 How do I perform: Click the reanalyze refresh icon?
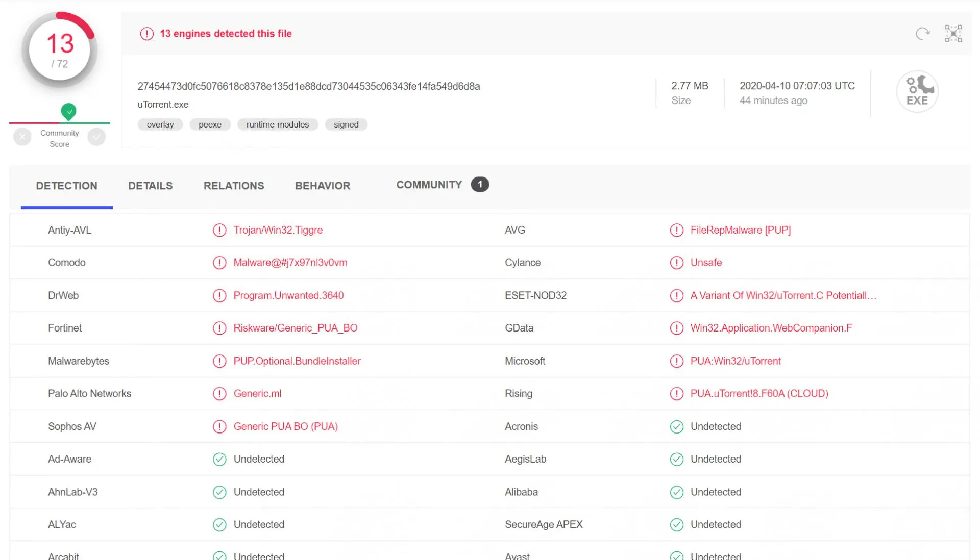pyautogui.click(x=922, y=34)
